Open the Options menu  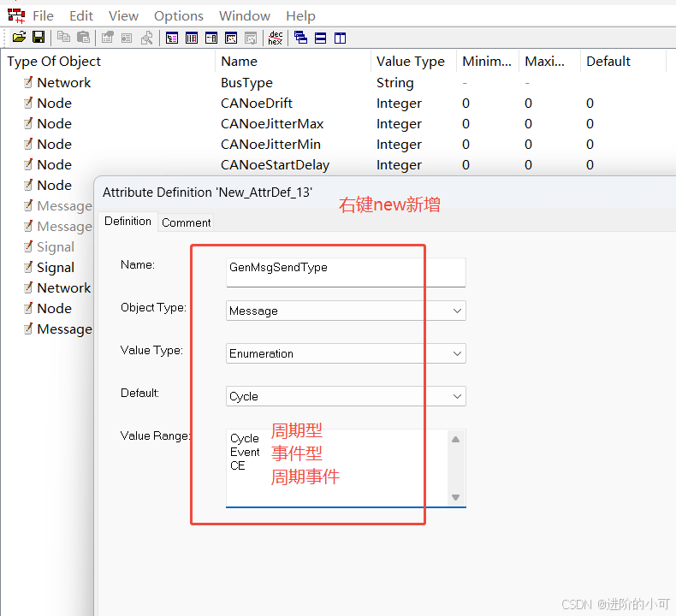(179, 16)
